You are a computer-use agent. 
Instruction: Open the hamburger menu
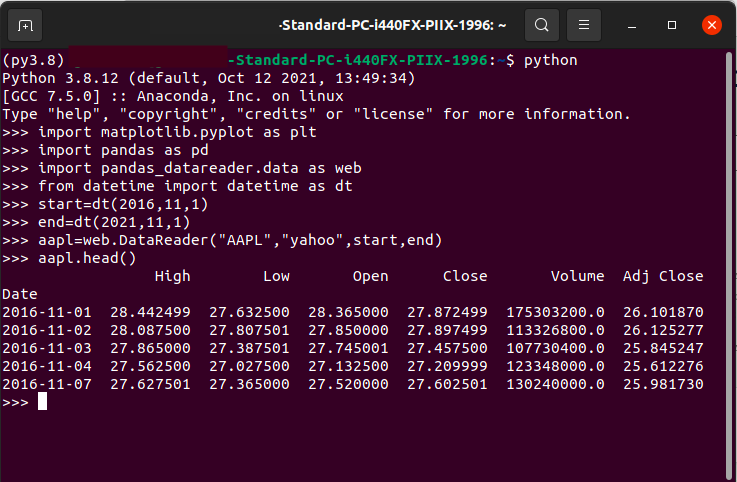[x=584, y=25]
